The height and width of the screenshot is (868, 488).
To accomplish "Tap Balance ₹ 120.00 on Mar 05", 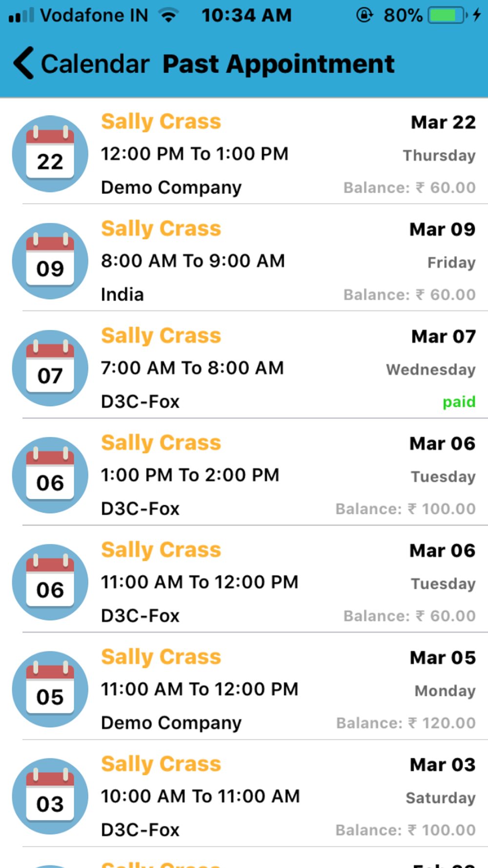I will (406, 723).
